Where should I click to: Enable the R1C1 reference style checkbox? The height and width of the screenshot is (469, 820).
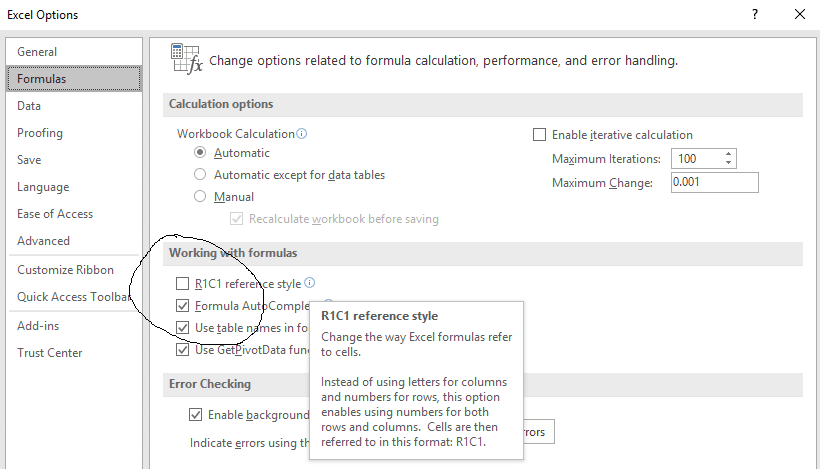point(182,283)
